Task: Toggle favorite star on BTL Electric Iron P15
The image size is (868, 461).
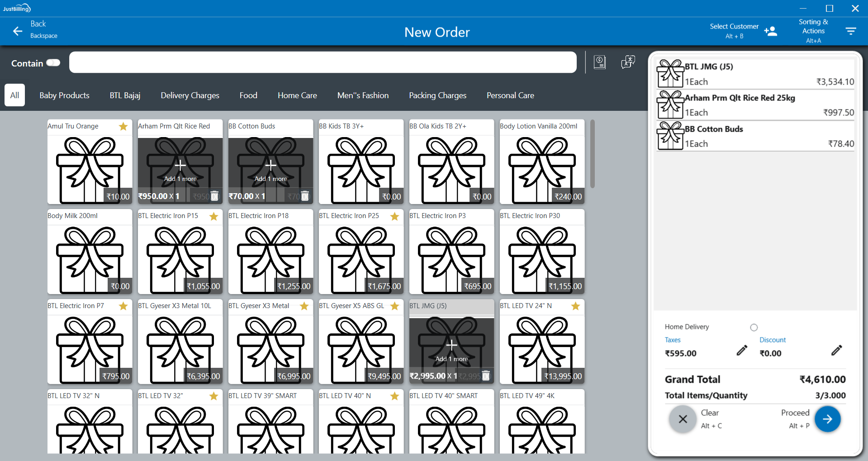Action: 213,216
